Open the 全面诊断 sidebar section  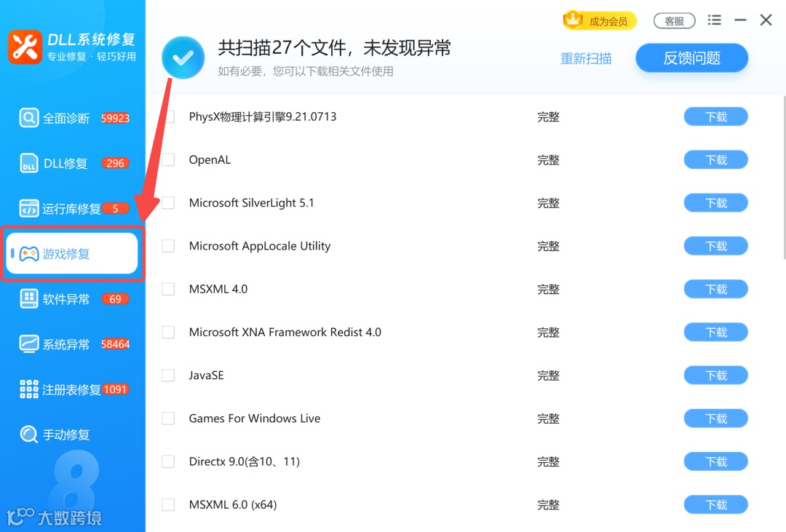73,118
